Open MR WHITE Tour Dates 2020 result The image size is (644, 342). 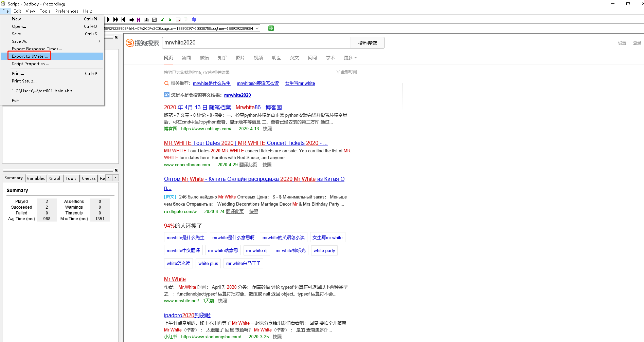coord(246,143)
